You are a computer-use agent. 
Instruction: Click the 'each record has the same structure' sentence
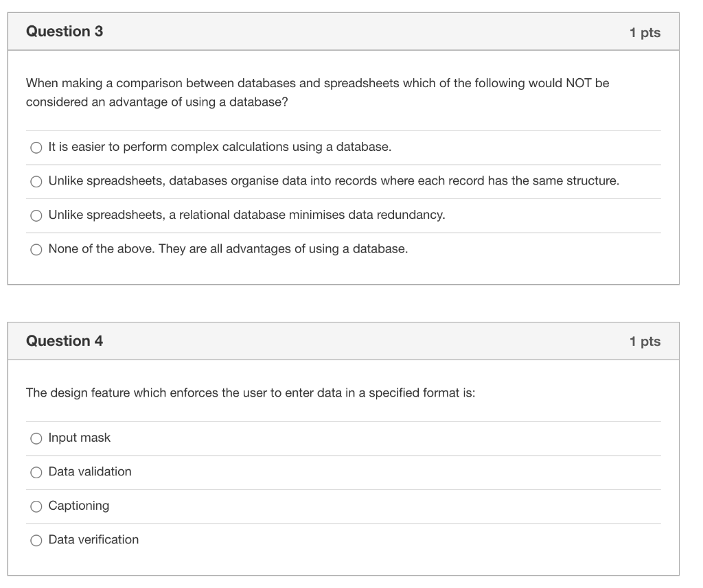[334, 181]
